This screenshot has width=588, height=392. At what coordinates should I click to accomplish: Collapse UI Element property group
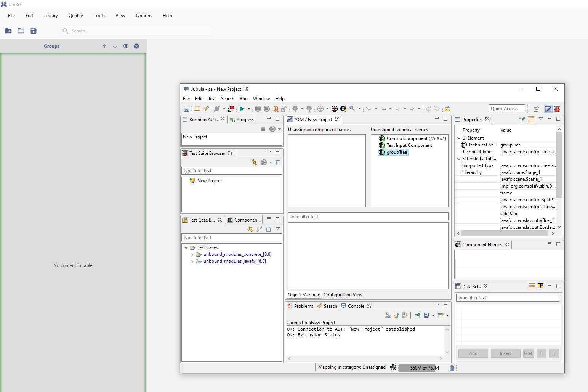458,138
